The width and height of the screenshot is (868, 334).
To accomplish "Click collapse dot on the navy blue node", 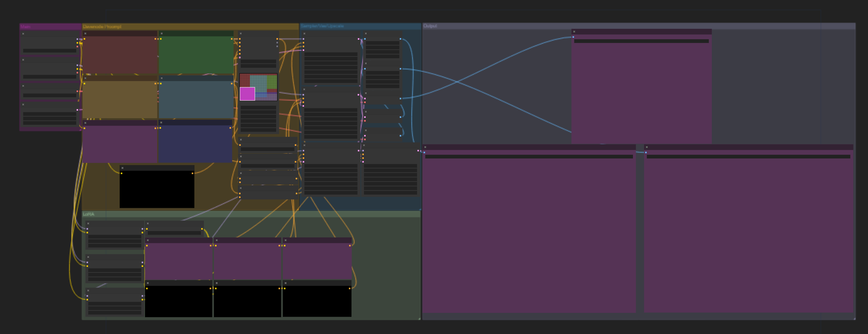I will point(161,123).
